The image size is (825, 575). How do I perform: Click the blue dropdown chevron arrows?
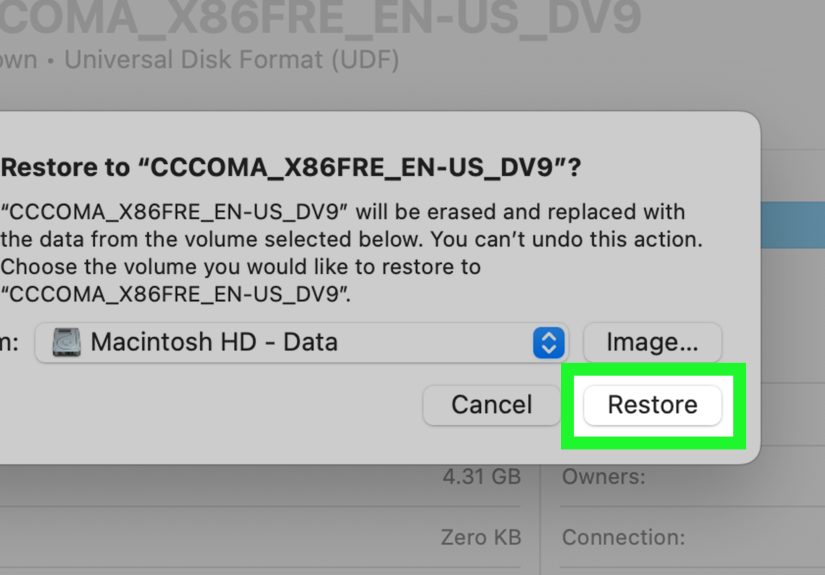click(x=548, y=343)
